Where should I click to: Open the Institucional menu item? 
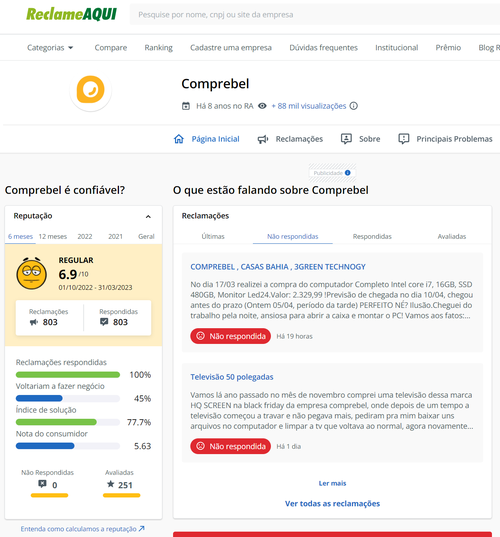pyautogui.click(x=397, y=48)
